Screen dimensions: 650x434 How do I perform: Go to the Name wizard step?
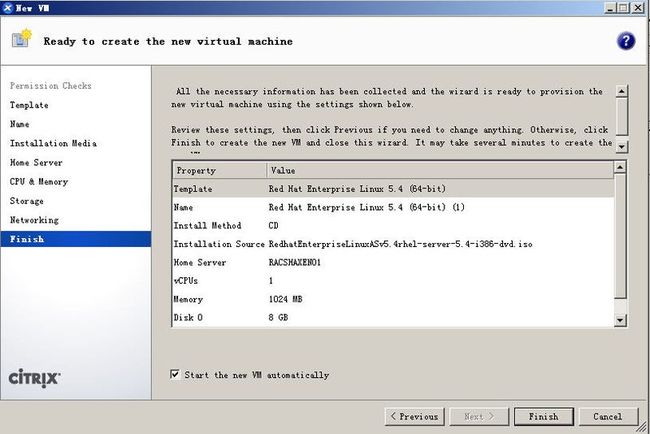click(x=19, y=124)
